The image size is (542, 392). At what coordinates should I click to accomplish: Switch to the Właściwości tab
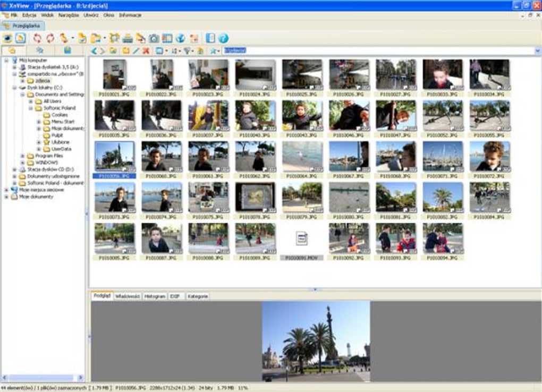128,296
